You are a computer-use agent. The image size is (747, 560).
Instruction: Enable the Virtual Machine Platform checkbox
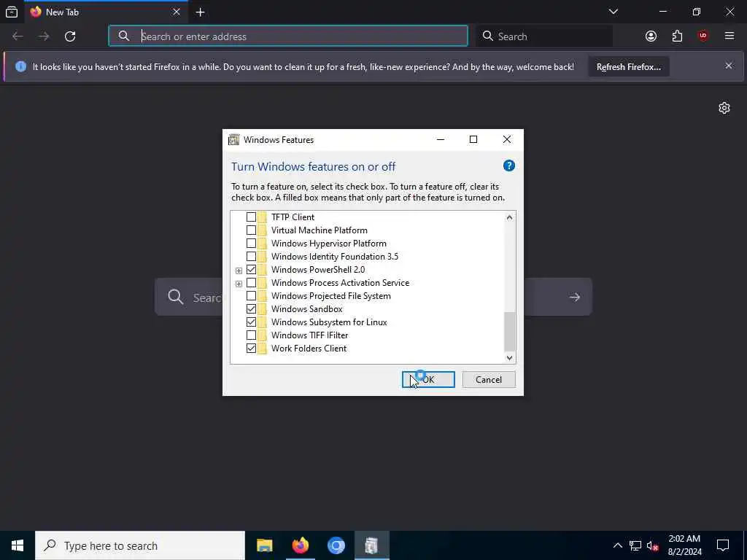(x=251, y=230)
